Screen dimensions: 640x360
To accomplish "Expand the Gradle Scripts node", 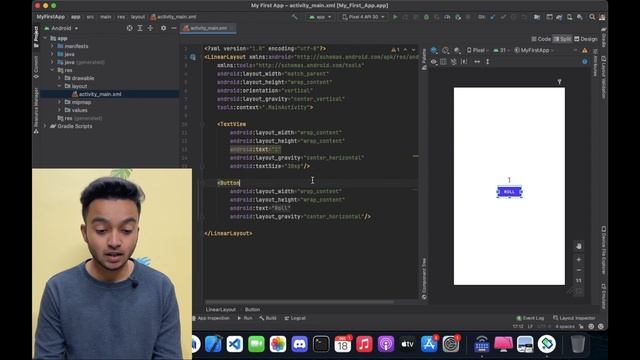I will tap(45, 126).
